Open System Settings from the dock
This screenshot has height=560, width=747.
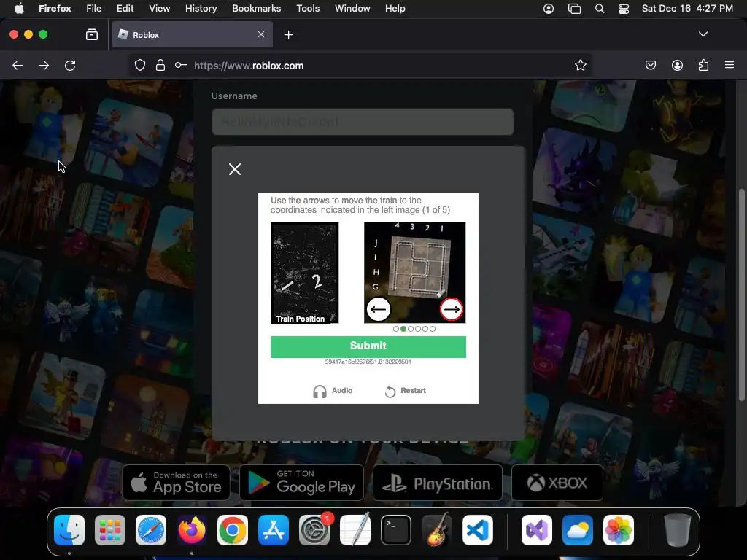[314, 530]
